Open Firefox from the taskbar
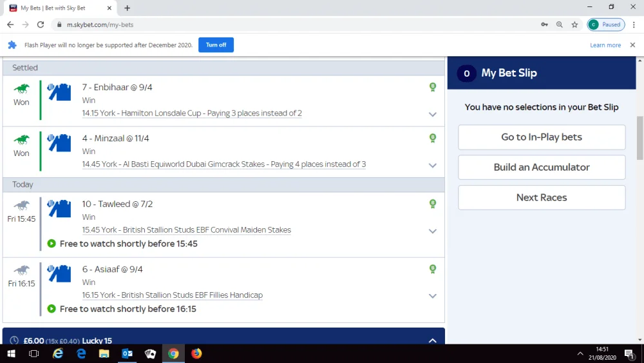 (196, 353)
